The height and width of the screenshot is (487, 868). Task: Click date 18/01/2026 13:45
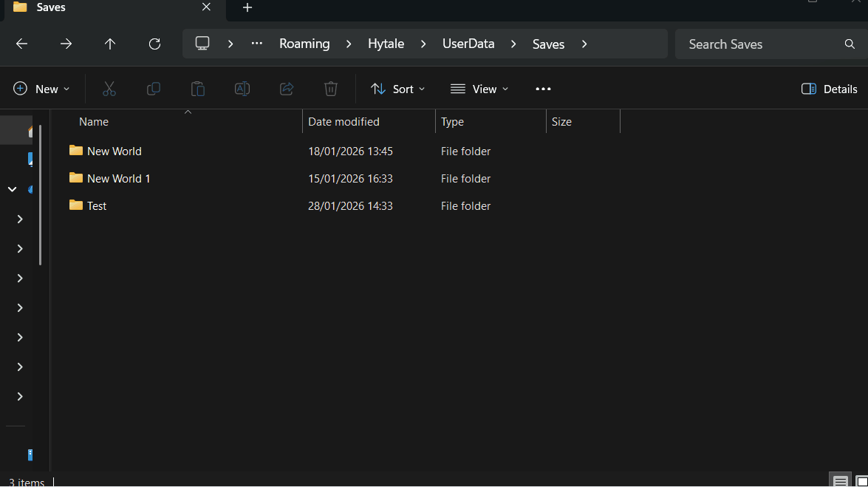[350, 151]
